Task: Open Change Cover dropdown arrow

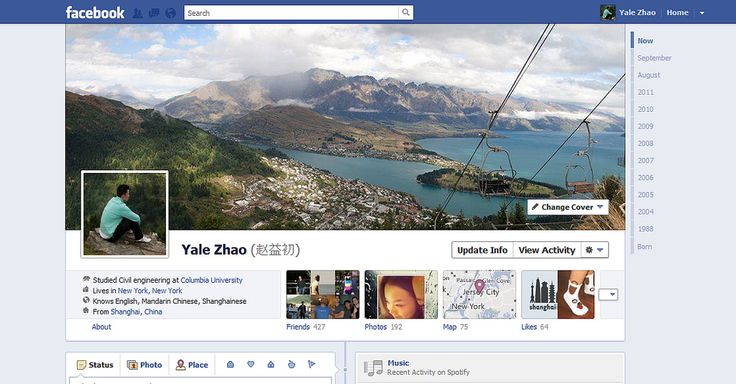Action: coord(600,207)
